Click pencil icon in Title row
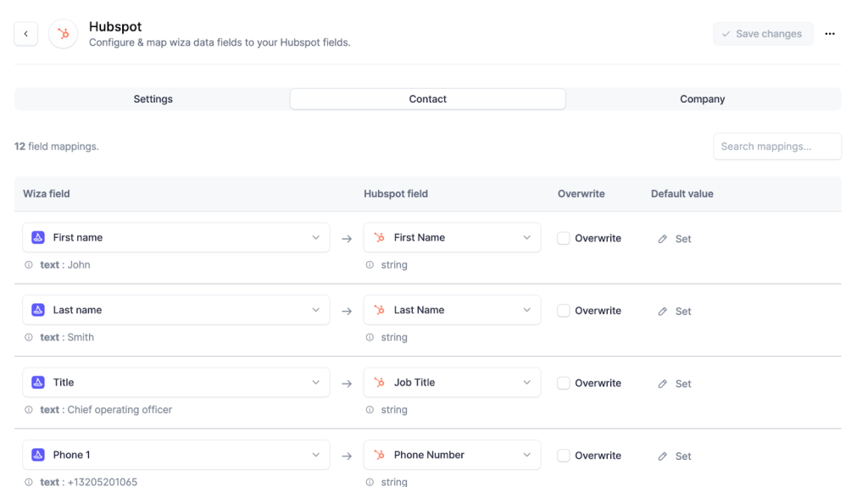 pyautogui.click(x=663, y=384)
